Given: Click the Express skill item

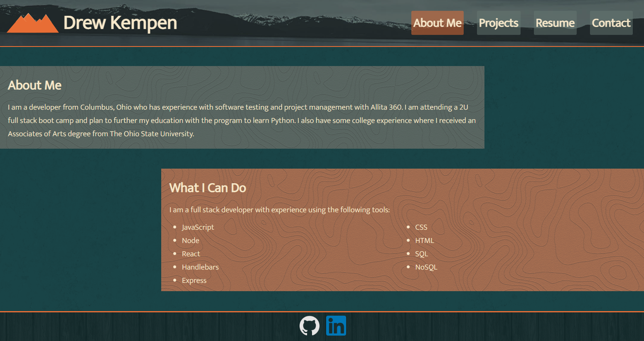Looking at the screenshot, I should click(194, 280).
